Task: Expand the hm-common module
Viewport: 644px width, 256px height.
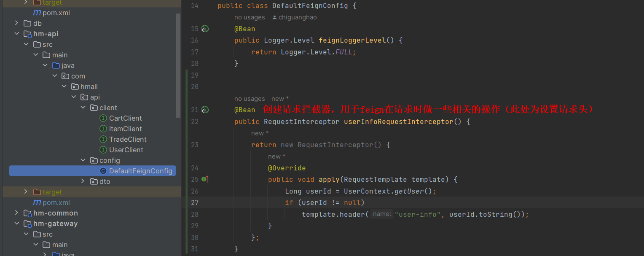Action: [16, 213]
